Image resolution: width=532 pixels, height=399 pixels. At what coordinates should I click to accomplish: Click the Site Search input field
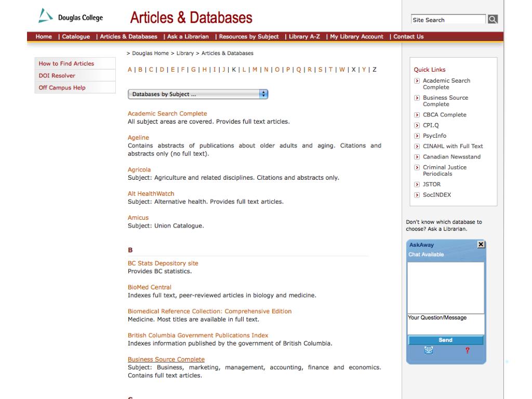tap(448, 19)
